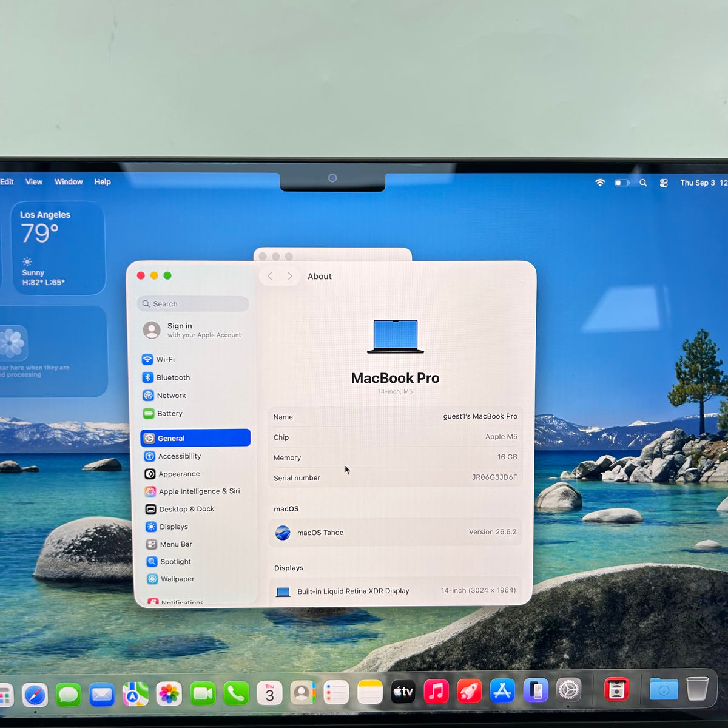The image size is (728, 728).
Task: Select Wi-Fi in the settings sidebar
Action: [x=195, y=359]
